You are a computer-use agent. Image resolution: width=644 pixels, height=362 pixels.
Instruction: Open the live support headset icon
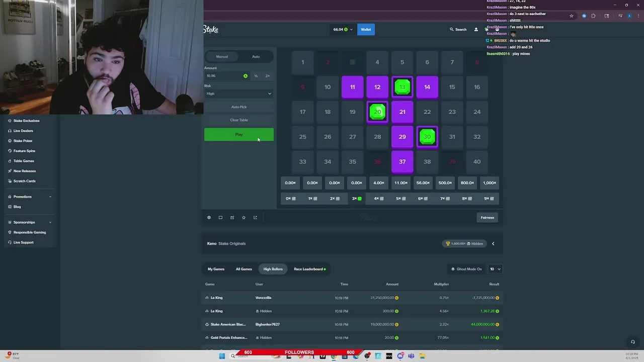633,342
